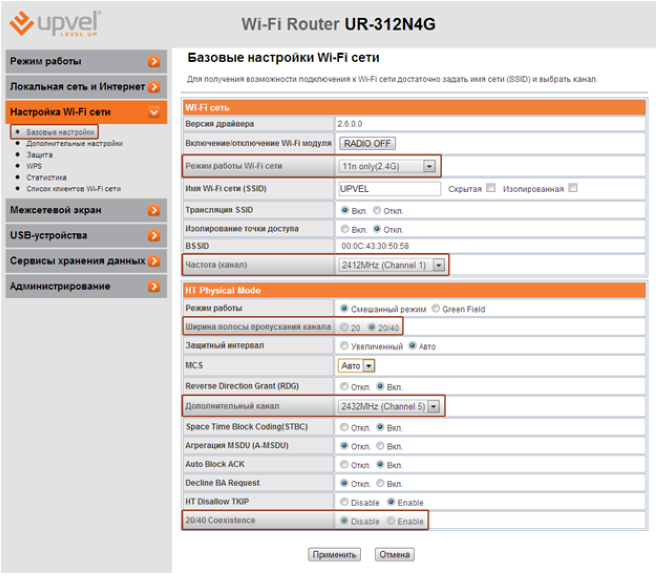Open the 2432MHz (Channel 5) extension dropdown
Screen dimensions: 659x576
(x=389, y=407)
